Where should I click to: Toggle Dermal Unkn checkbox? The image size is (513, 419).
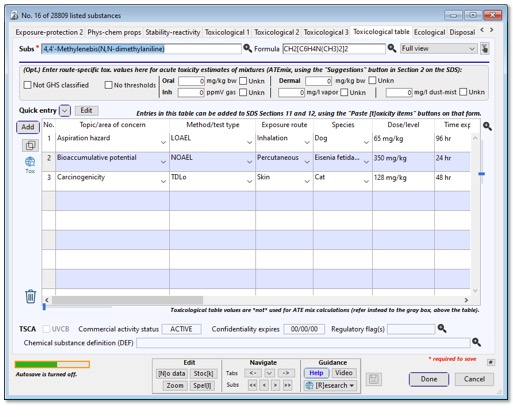[372, 80]
